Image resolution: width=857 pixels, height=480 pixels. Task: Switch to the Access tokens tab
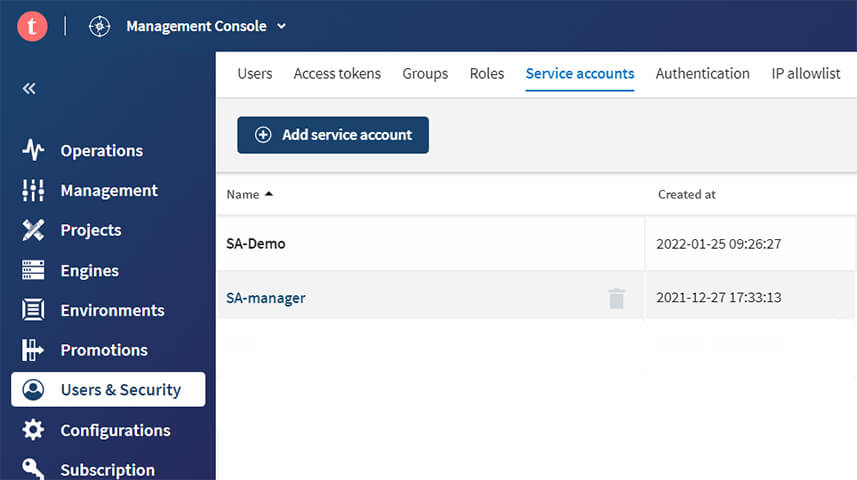coord(337,74)
